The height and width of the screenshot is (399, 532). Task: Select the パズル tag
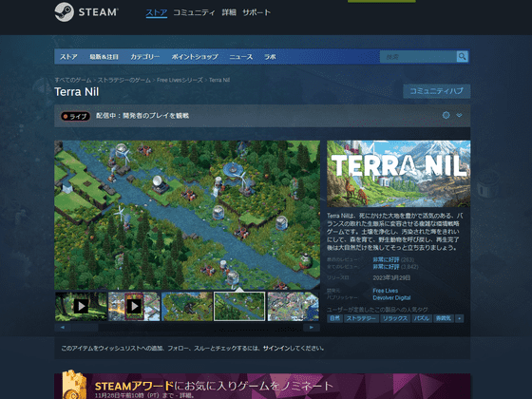tap(422, 318)
